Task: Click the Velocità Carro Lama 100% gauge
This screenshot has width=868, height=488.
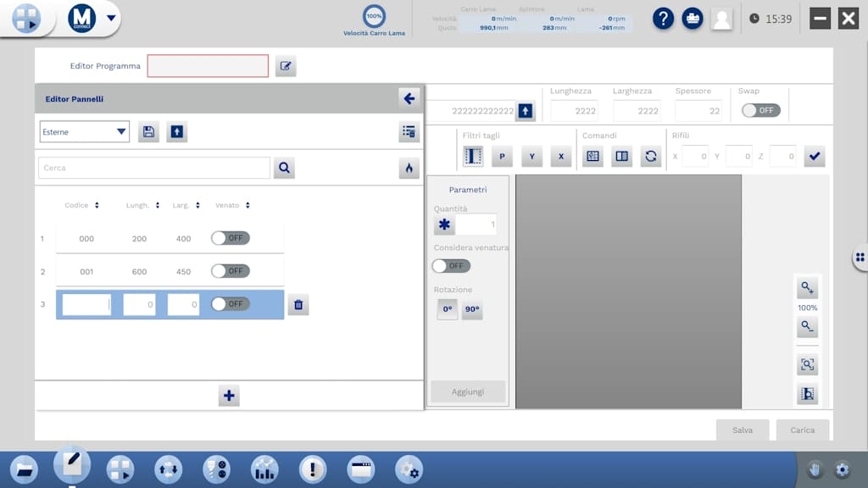Action: pos(374,17)
